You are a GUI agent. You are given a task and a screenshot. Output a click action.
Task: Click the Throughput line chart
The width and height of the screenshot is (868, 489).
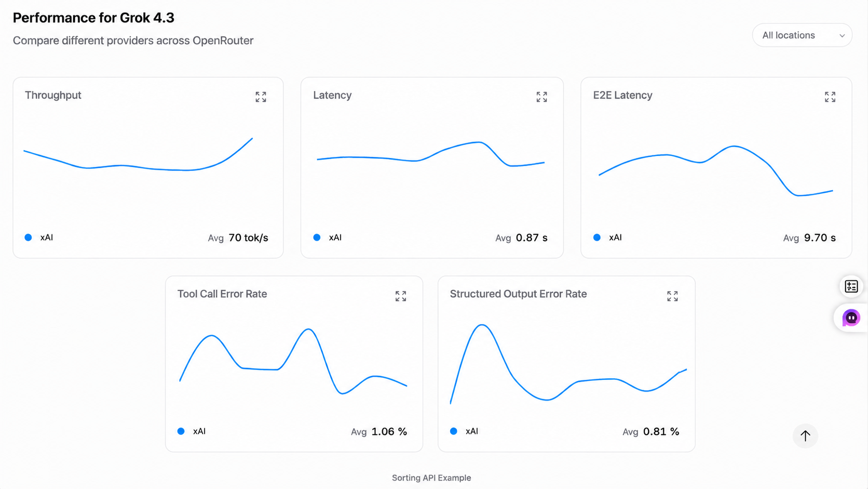pyautogui.click(x=138, y=154)
